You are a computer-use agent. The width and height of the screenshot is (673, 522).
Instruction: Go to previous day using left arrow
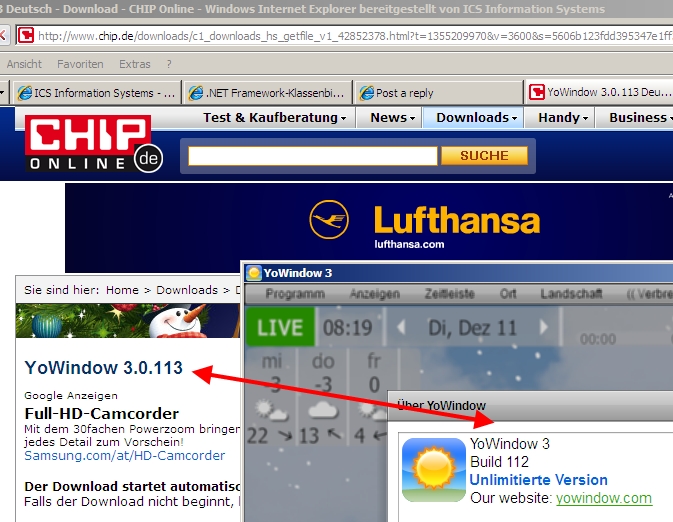tap(401, 327)
